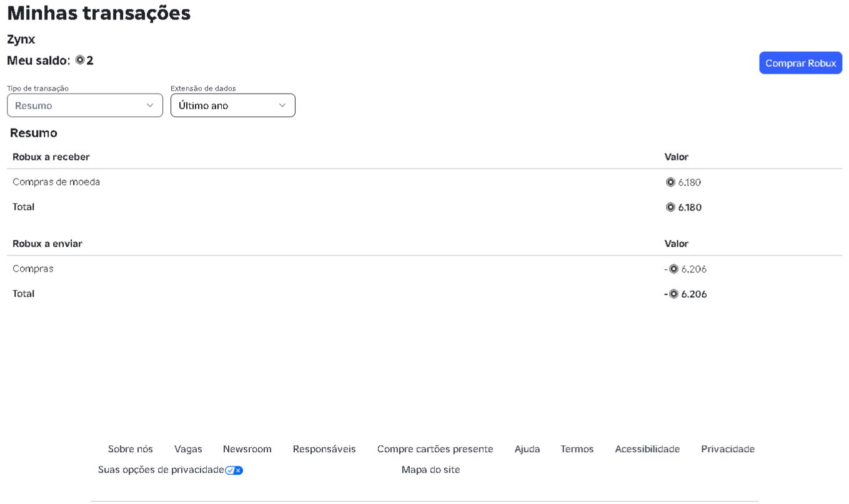Click Robux icon in Compras de moeda row
Image resolution: width=849 pixels, height=504 pixels.
click(670, 182)
